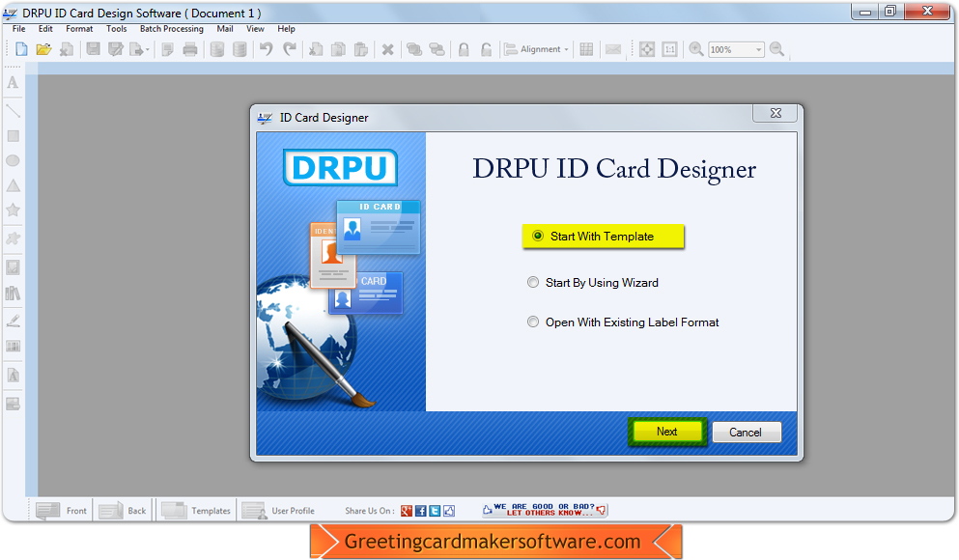The height and width of the screenshot is (560, 959).
Task: Click the Next button in dialog
Action: point(666,432)
